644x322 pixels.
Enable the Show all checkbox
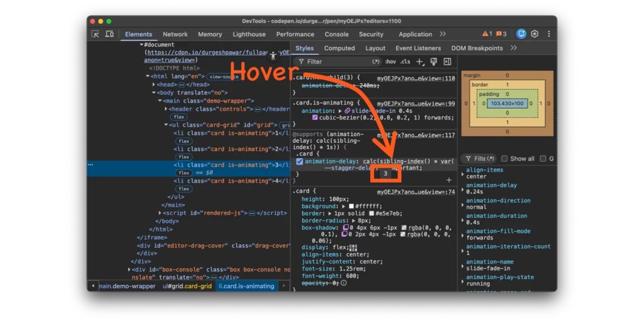[505, 158]
